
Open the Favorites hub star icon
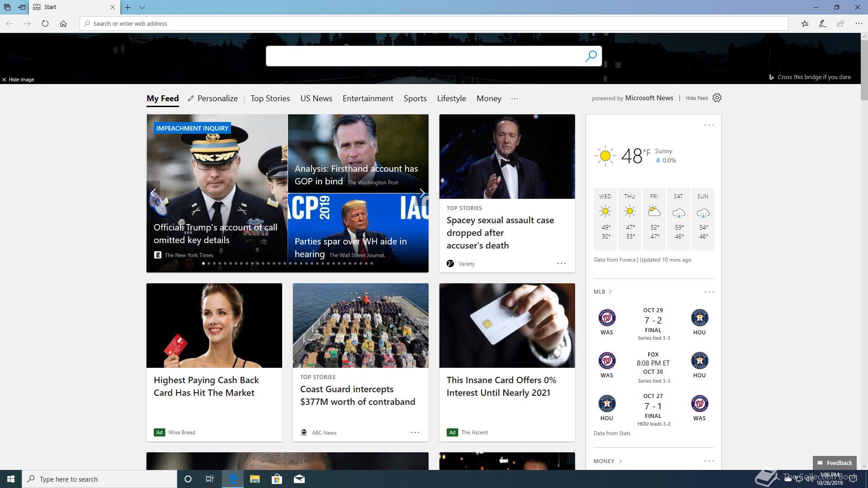[x=805, y=23]
